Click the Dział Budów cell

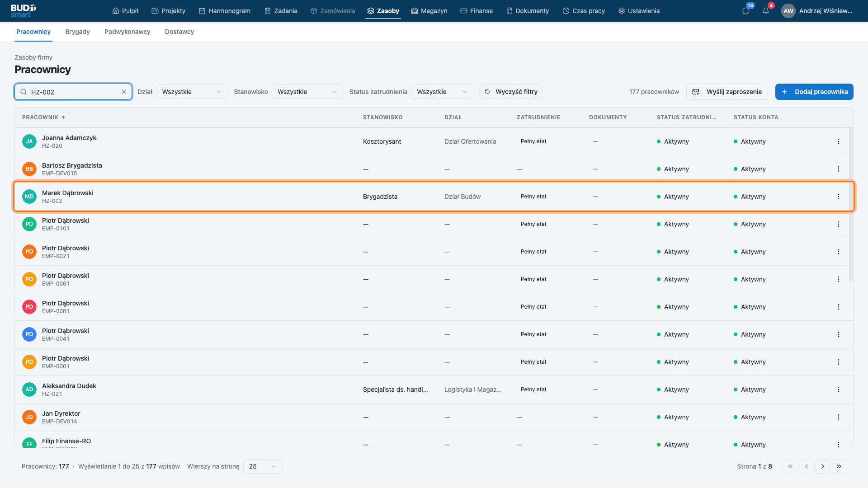tap(462, 197)
